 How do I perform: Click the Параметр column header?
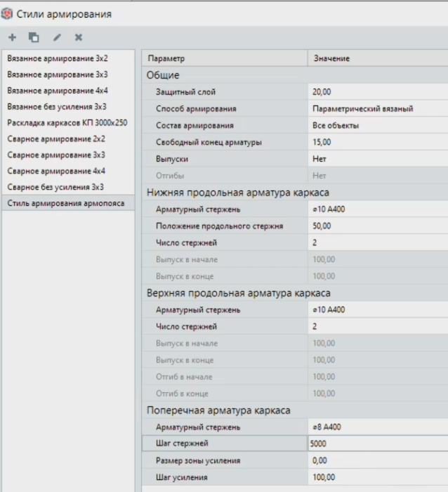click(x=225, y=58)
